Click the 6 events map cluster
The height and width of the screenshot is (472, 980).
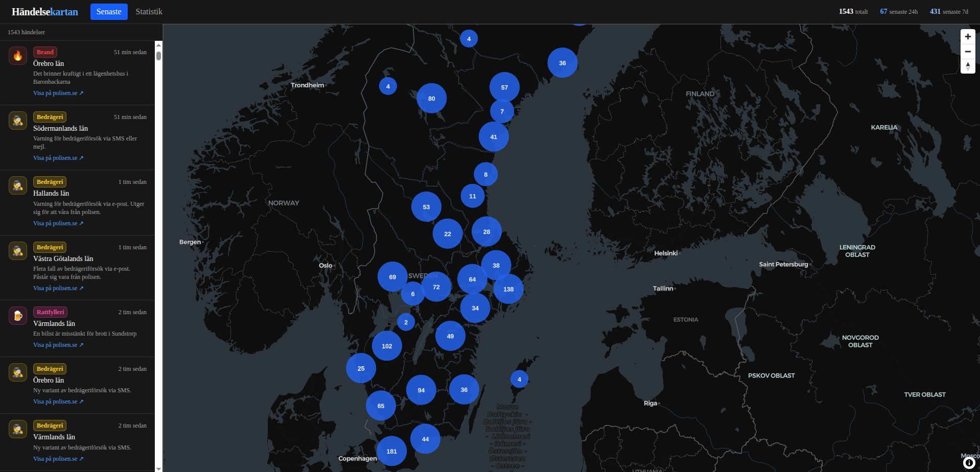tap(413, 294)
